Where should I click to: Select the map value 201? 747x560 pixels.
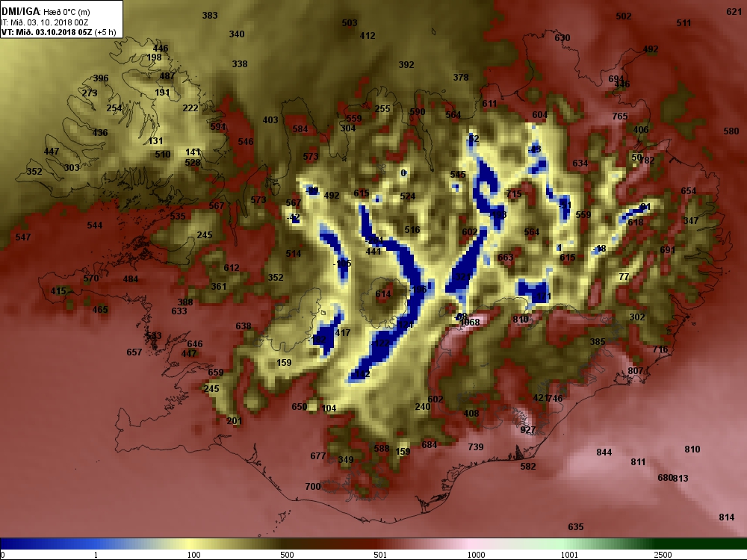pos(235,421)
